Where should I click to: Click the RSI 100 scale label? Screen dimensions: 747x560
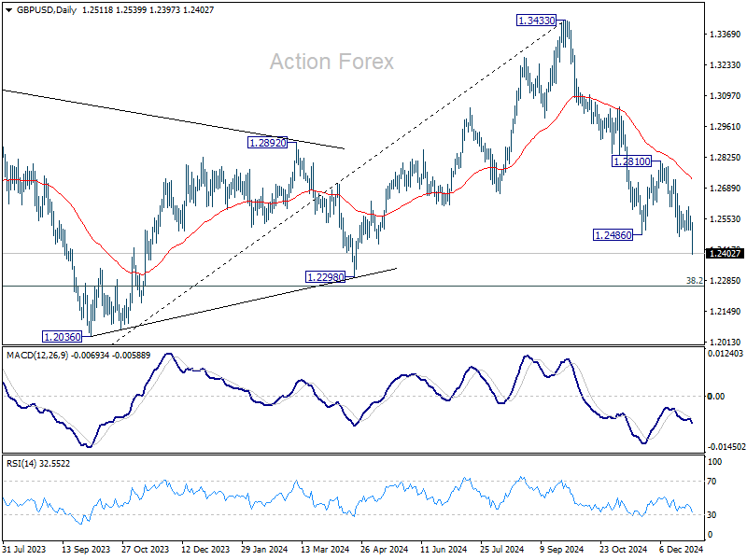[x=714, y=461]
